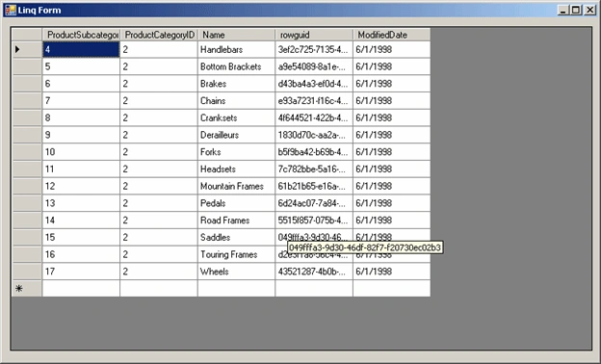
Task: Select subcategory ID cell 12
Action: (81, 186)
